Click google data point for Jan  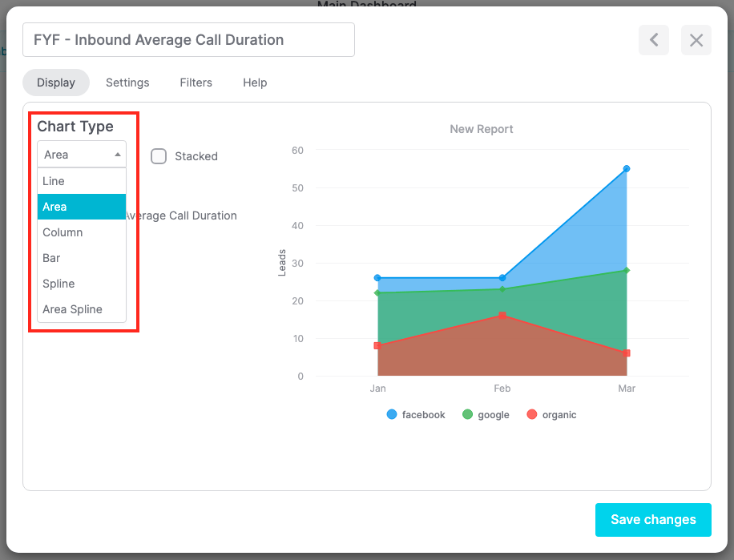tap(377, 293)
